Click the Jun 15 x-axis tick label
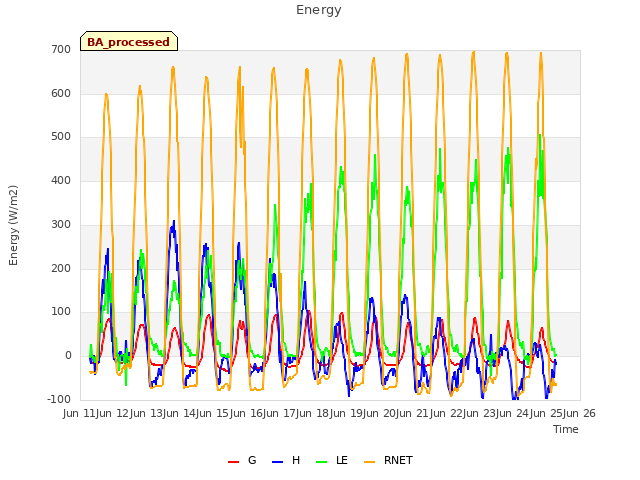Viewport: 640px width, 480px height. point(212,413)
